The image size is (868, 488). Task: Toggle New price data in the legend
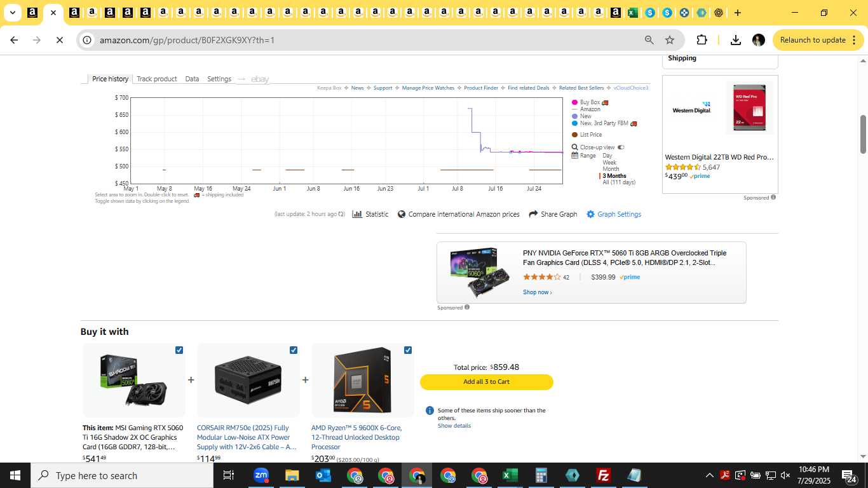(582, 116)
